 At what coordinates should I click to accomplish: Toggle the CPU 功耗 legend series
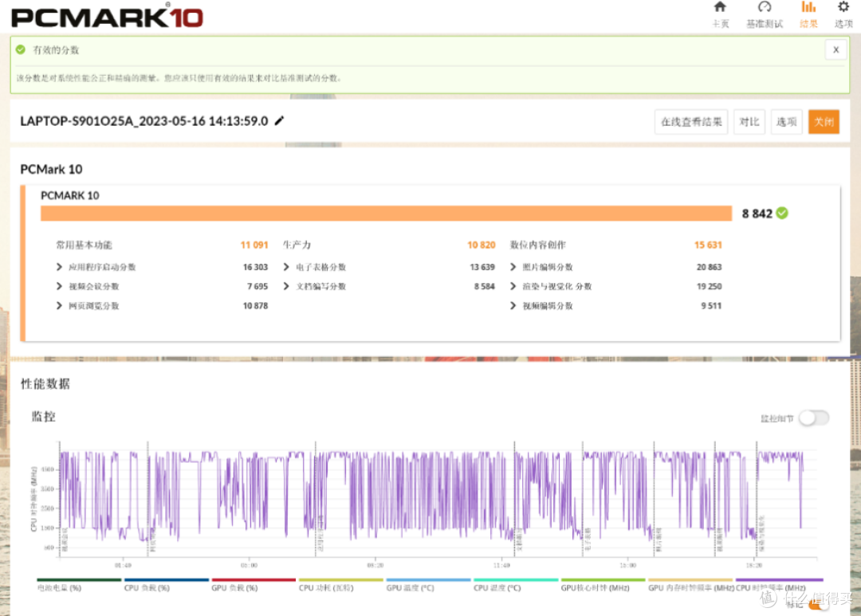(x=341, y=585)
